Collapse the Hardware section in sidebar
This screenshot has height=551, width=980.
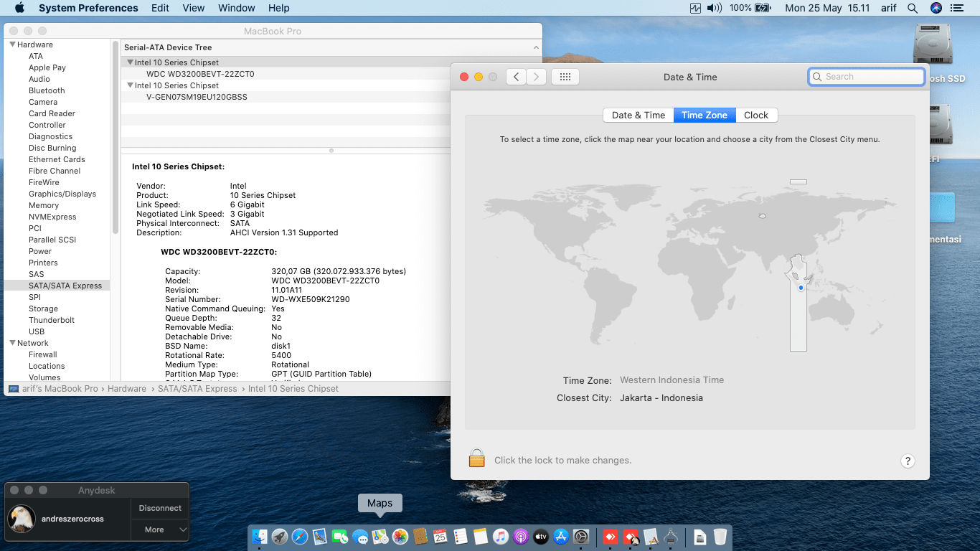pyautogui.click(x=12, y=44)
